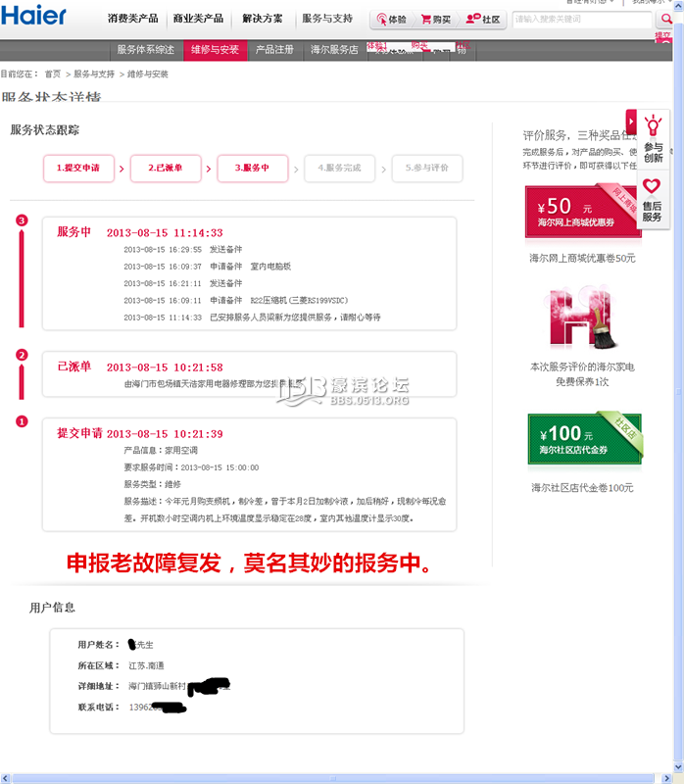Open the 解决方案 menu
The width and height of the screenshot is (684, 784).
[x=263, y=19]
